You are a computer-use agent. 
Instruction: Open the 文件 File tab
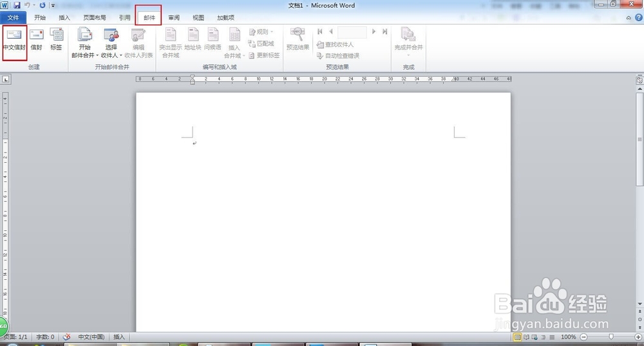click(x=13, y=17)
